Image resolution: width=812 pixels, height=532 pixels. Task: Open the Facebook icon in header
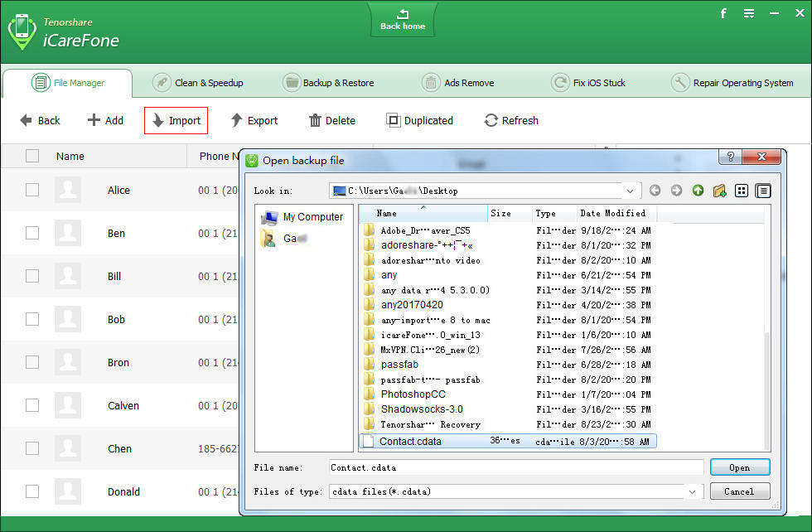coord(723,13)
